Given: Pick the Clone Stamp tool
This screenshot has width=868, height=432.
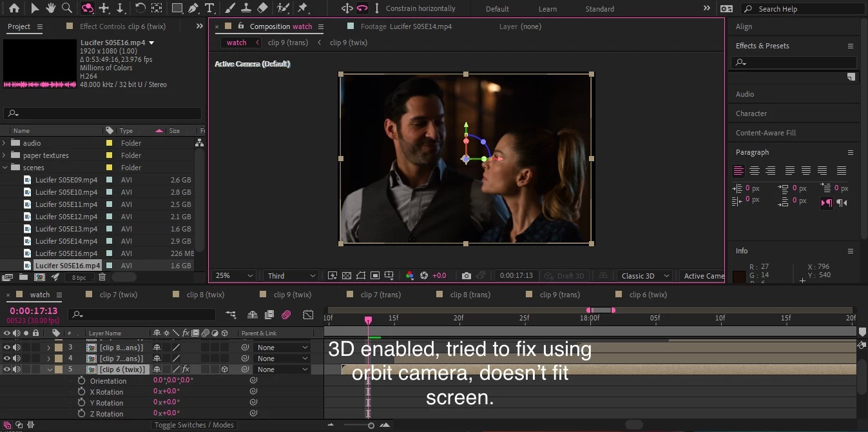Looking at the screenshot, I should click(x=246, y=8).
